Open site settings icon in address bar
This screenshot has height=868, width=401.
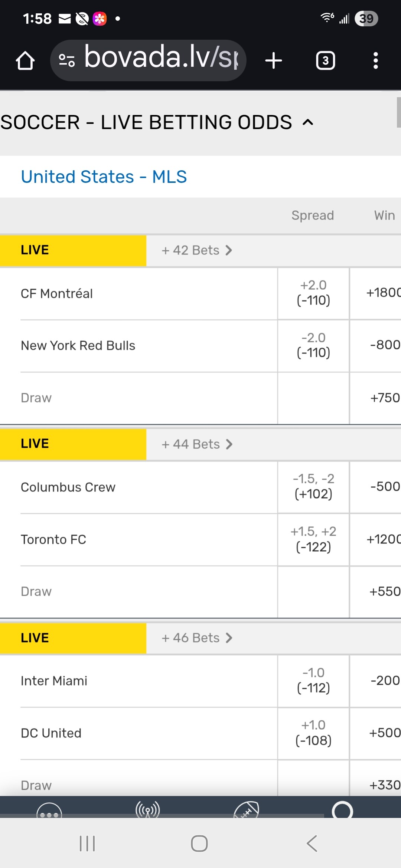67,60
